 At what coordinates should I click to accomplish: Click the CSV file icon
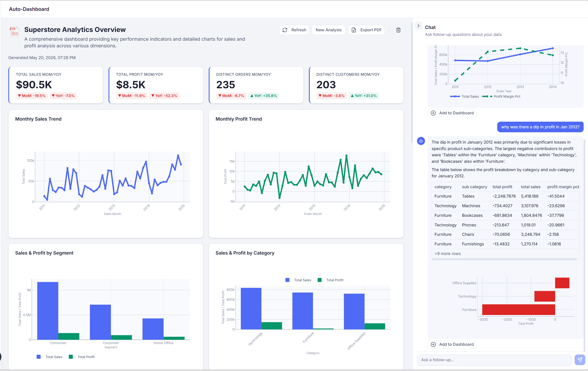pos(14,32)
